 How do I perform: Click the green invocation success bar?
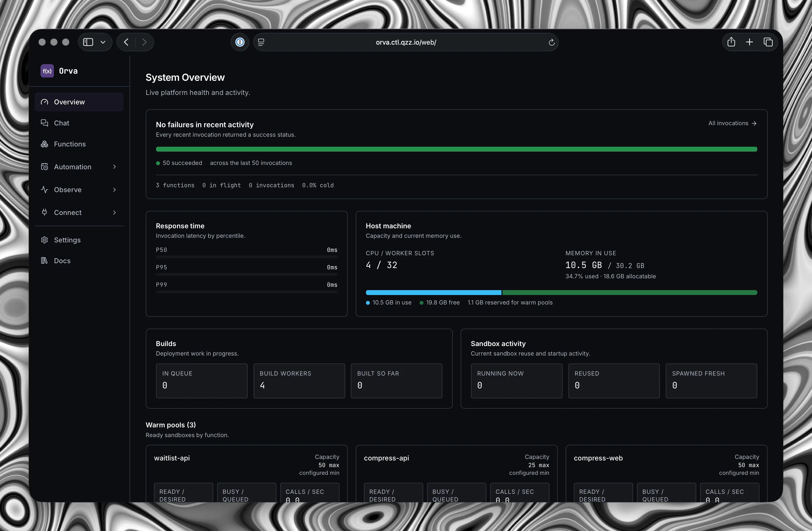point(457,149)
